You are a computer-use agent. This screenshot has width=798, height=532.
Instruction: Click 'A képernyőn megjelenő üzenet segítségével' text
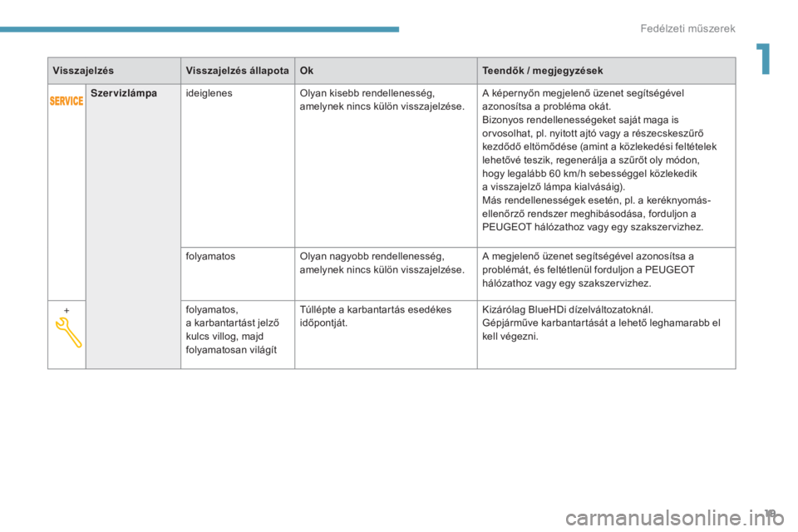tap(583, 93)
